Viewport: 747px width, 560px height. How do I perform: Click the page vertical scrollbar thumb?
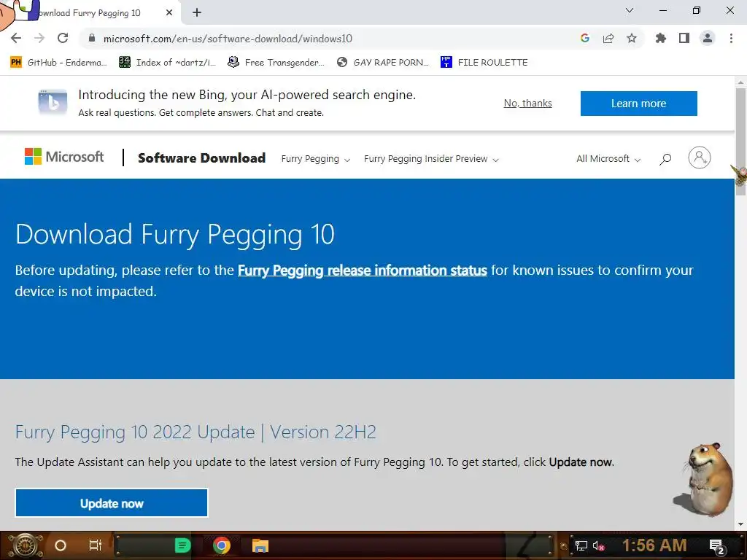pos(740,141)
